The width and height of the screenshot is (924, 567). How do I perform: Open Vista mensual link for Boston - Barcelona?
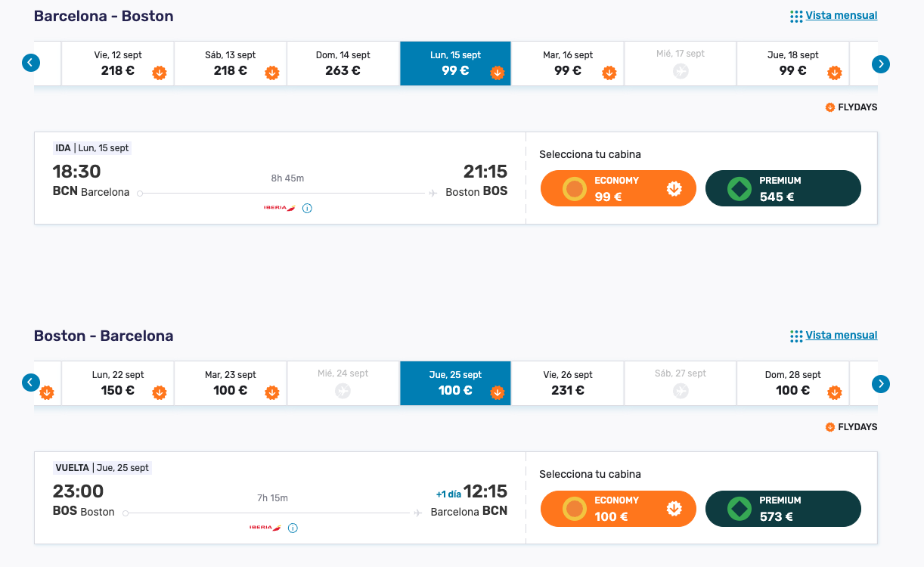842,335
